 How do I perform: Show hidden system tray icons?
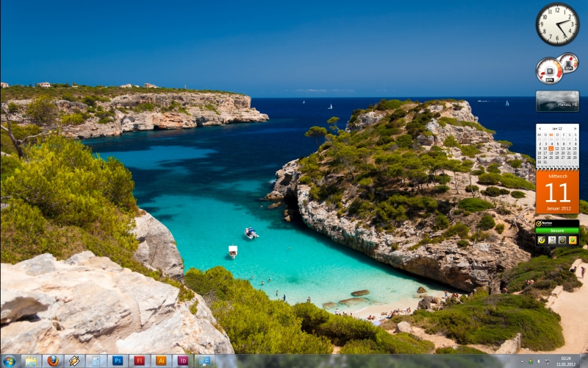pyautogui.click(x=520, y=361)
